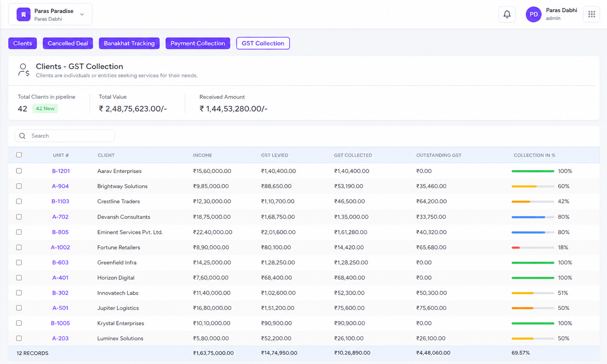Open unit link B-603
Image resolution: width=607 pixels, height=364 pixels.
60,262
